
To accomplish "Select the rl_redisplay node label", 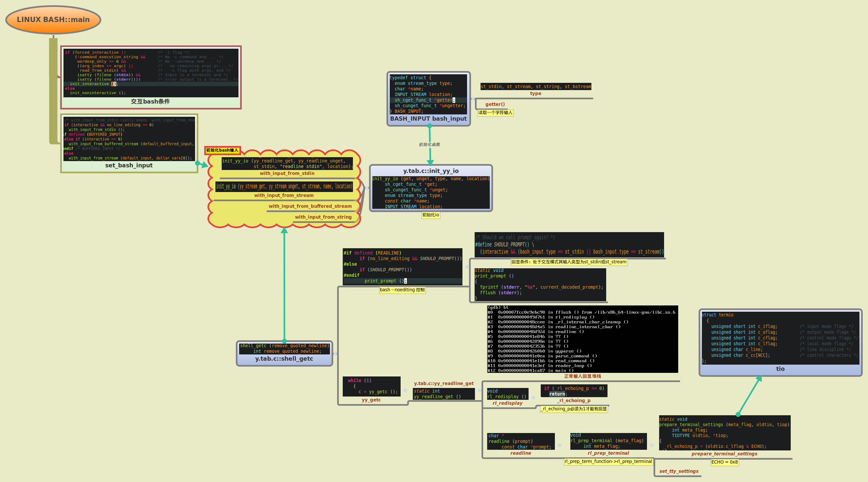I will [508, 403].
